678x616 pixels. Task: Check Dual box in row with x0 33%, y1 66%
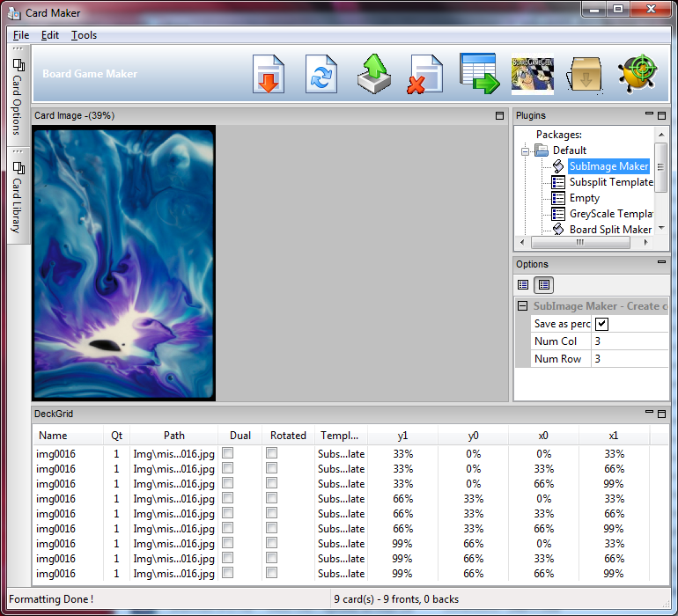click(x=227, y=513)
